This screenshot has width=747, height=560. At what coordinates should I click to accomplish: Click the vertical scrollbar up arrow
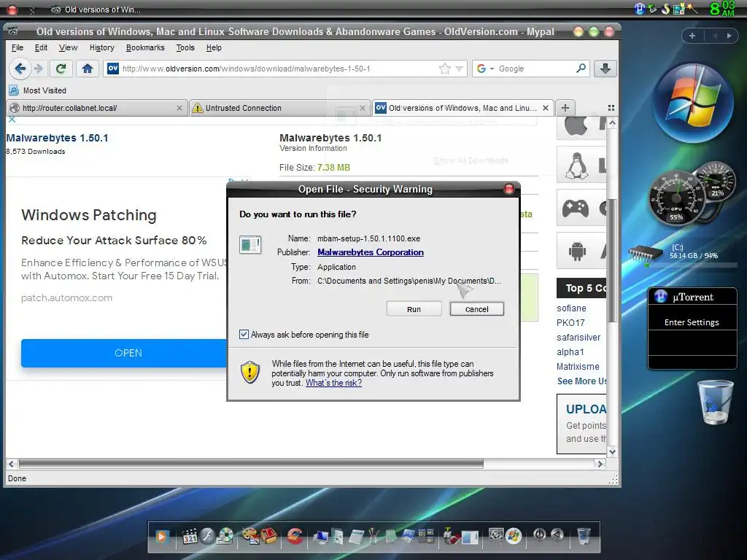pos(612,122)
